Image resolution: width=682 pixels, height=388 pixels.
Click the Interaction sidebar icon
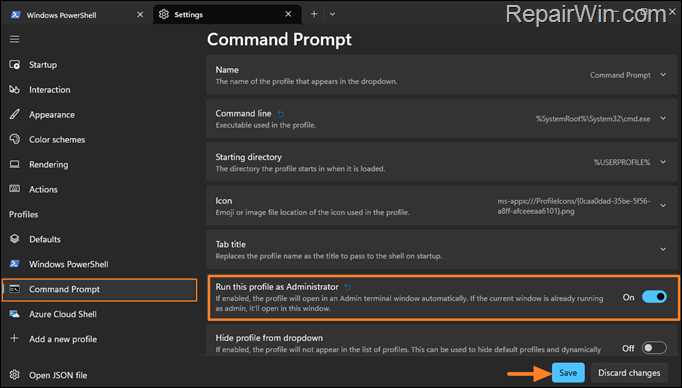click(14, 90)
